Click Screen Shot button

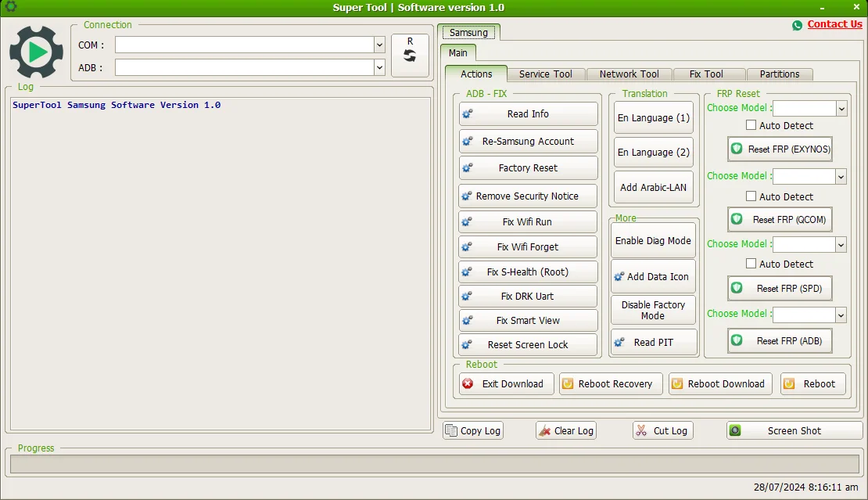[794, 430]
